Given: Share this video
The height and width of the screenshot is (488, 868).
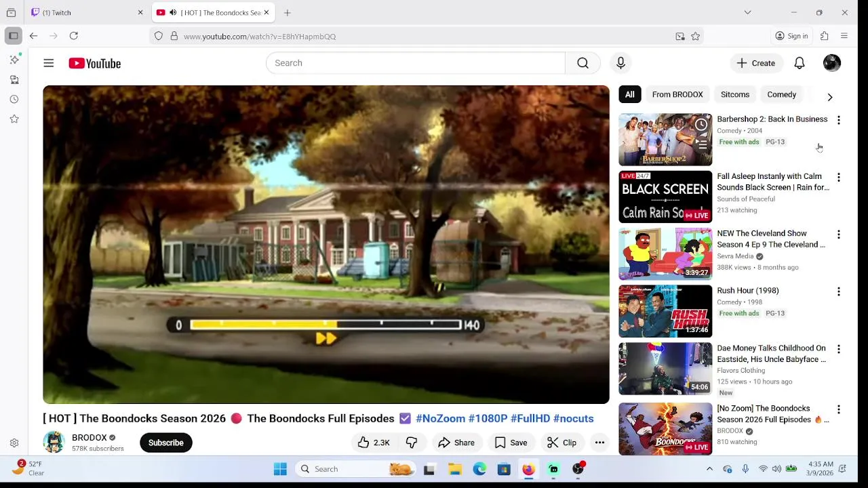Looking at the screenshot, I should pyautogui.click(x=456, y=443).
